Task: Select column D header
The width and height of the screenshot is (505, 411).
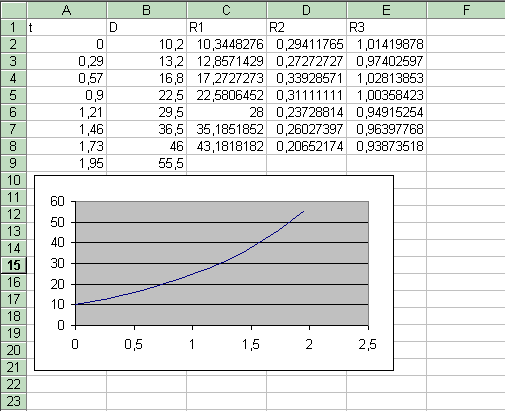Action: tap(307, 10)
